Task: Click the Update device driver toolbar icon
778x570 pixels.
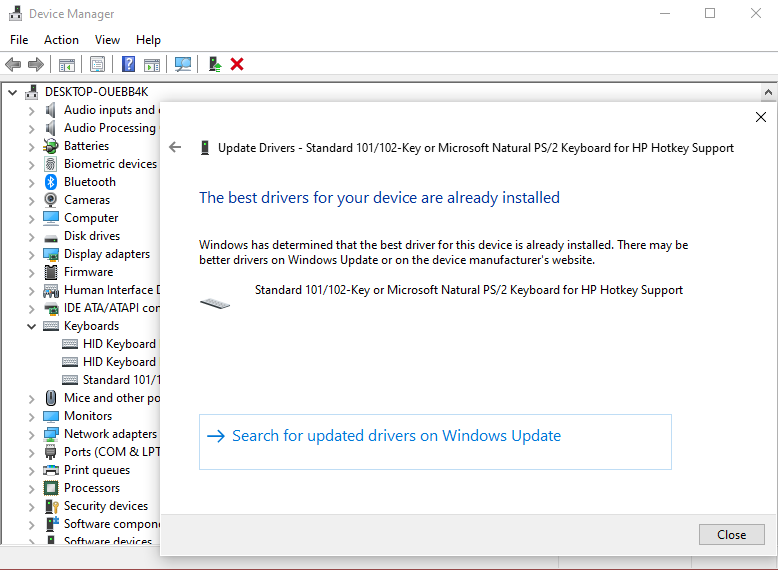Action: point(215,64)
